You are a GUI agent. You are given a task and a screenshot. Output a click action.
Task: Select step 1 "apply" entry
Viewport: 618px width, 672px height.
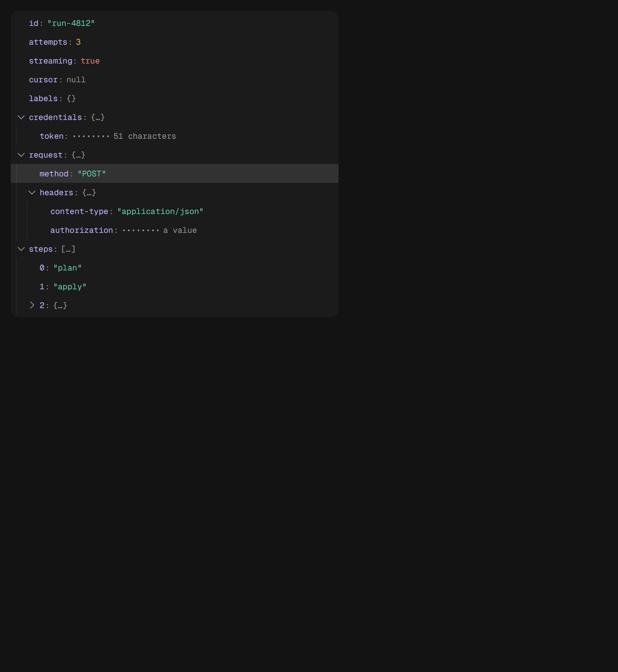click(175, 287)
